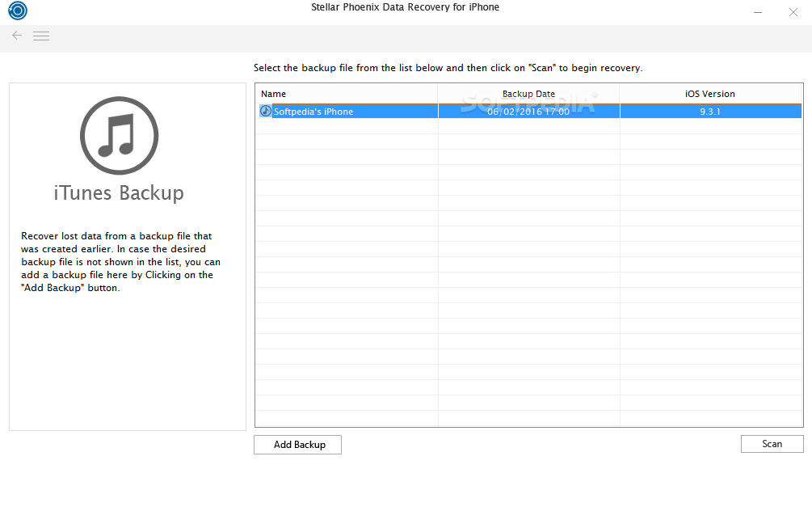812x507 pixels.
Task: Click the iTunes Backup heading
Action: (119, 192)
